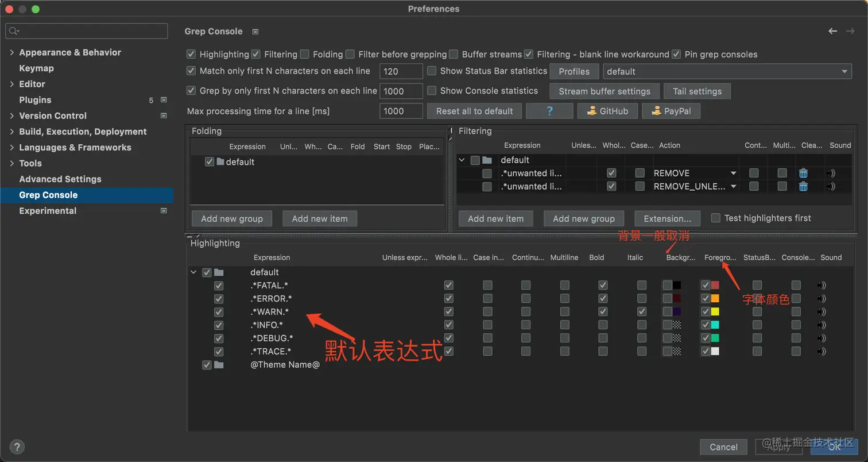The height and width of the screenshot is (462, 868).
Task: Expand Appearance & Behavior in the sidebar
Action: pyautogui.click(x=12, y=52)
